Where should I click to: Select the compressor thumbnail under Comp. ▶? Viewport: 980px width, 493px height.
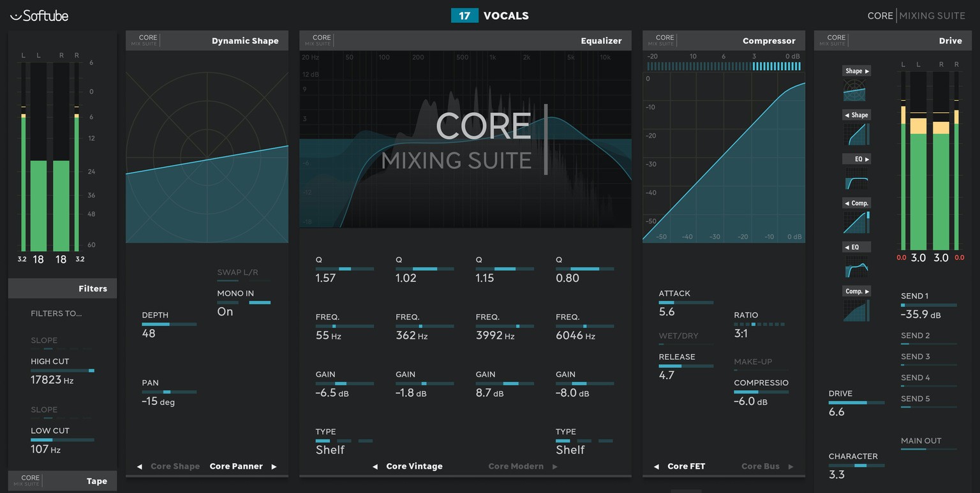point(856,310)
